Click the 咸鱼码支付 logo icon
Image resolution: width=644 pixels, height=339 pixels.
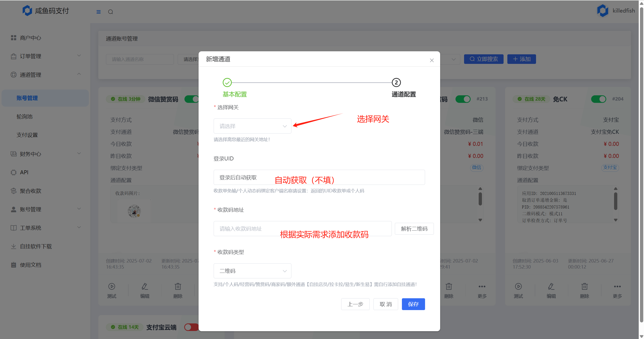click(x=27, y=11)
